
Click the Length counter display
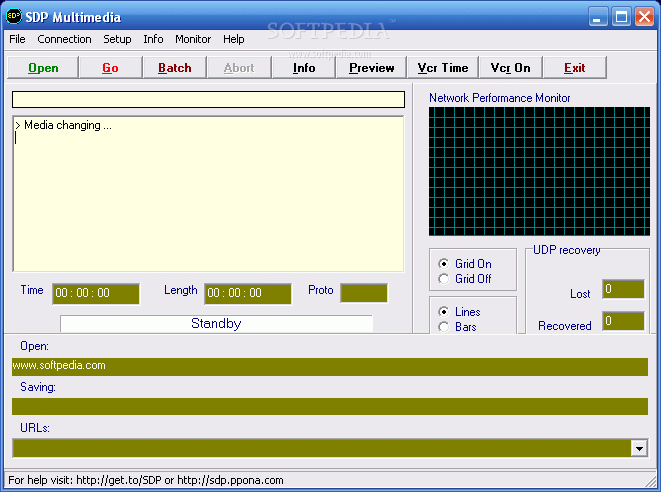248,293
